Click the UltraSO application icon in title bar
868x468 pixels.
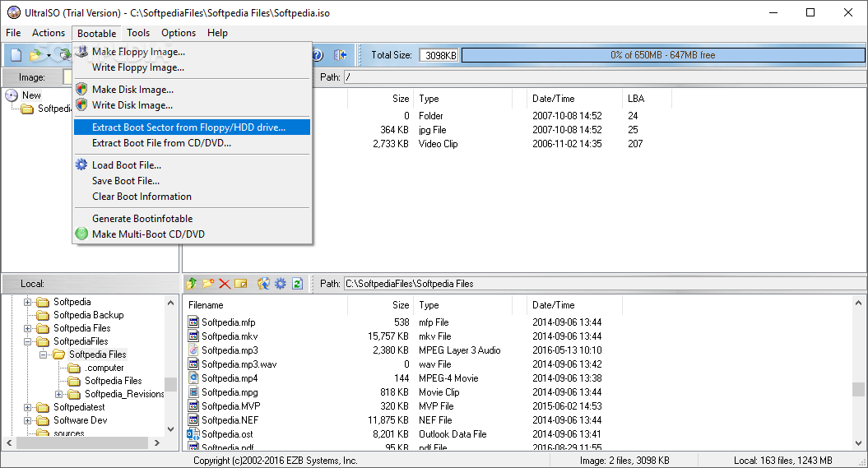coord(13,12)
